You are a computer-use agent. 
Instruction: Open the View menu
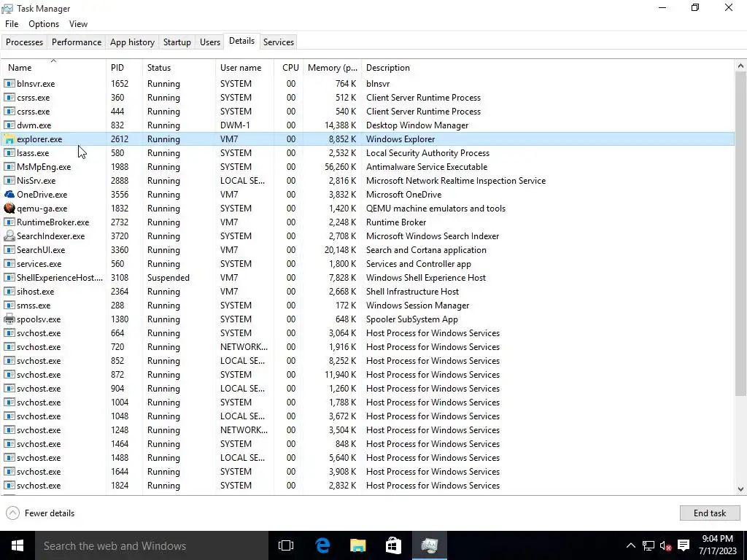(x=78, y=24)
